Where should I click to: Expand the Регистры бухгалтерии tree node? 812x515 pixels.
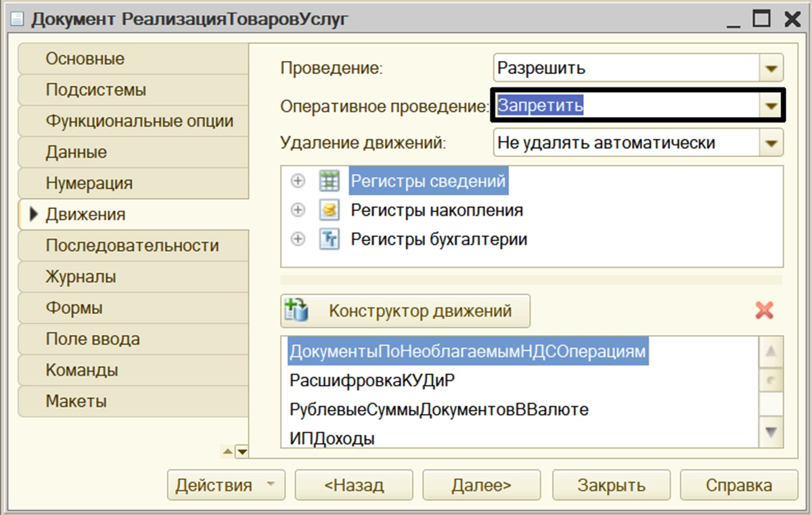coord(298,240)
